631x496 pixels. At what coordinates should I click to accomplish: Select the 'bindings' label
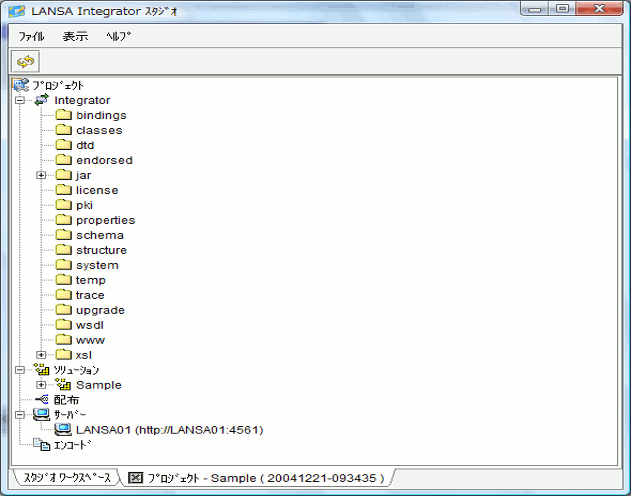[x=101, y=115]
